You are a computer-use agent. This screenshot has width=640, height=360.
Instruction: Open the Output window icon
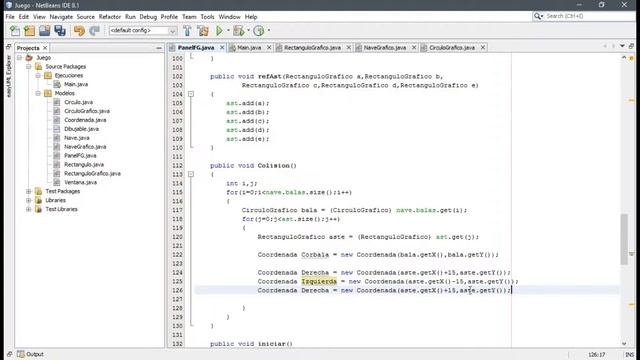coord(20,354)
